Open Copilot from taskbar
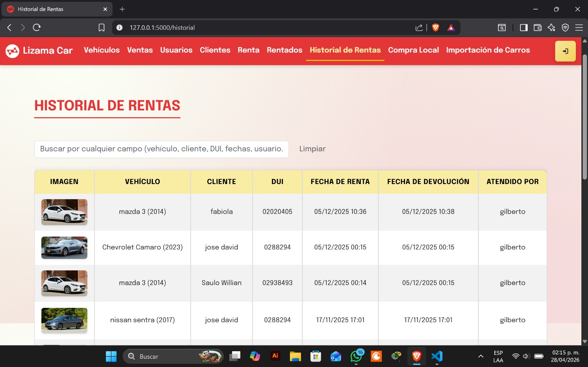Viewport: 588px width, 367px height. coord(255,356)
